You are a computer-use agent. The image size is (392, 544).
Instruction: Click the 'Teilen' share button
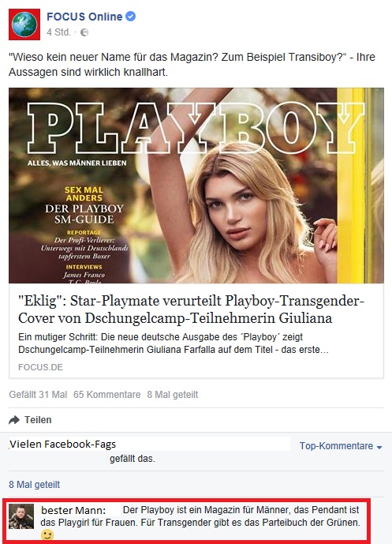tap(38, 420)
